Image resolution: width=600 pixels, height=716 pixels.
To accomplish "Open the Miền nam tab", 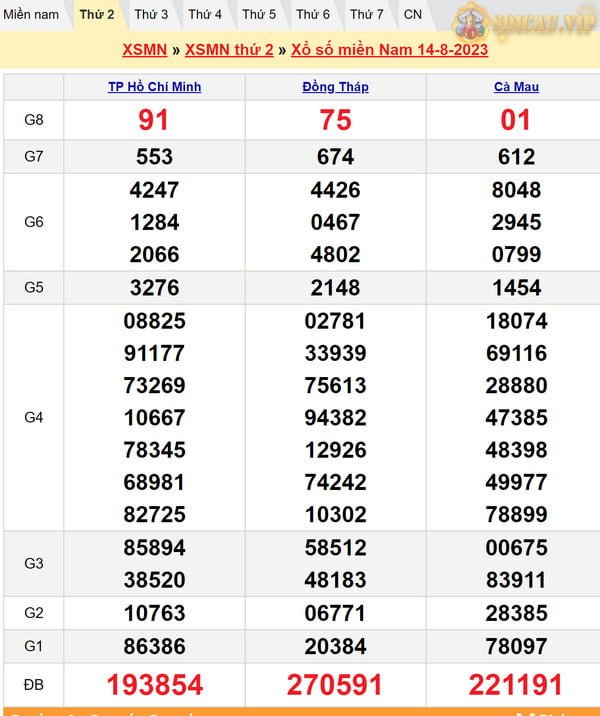I will (31, 15).
